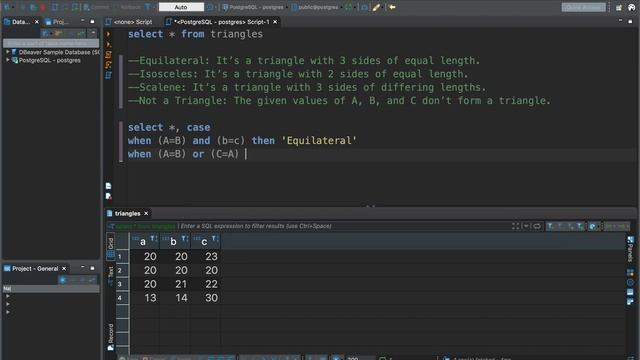Close the triangles results tab

click(146, 213)
